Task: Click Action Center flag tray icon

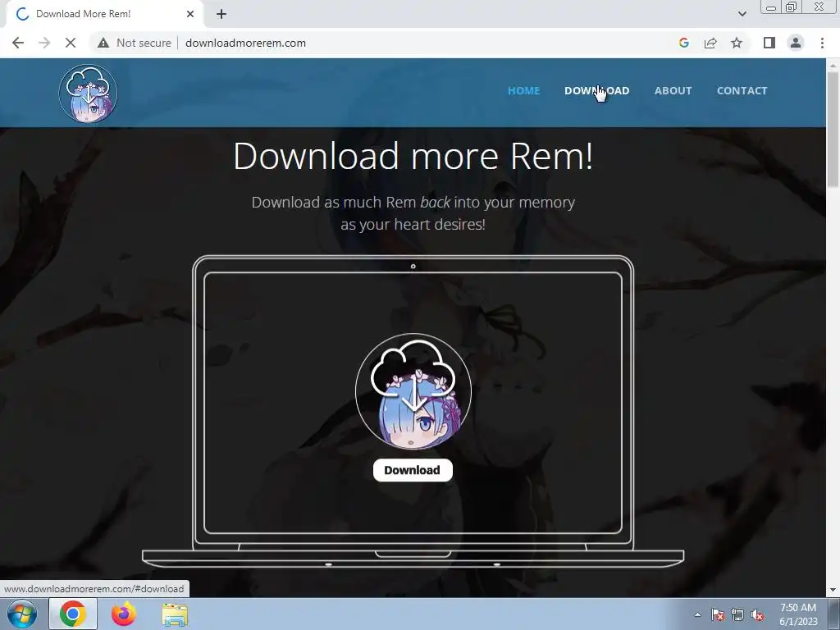Action: click(x=718, y=614)
